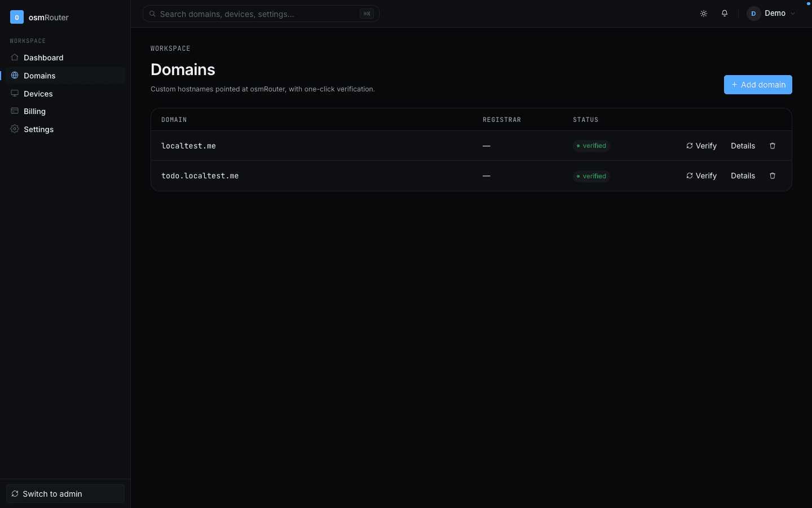Open the Dashboard page
This screenshot has width=812, height=508.
pos(65,58)
